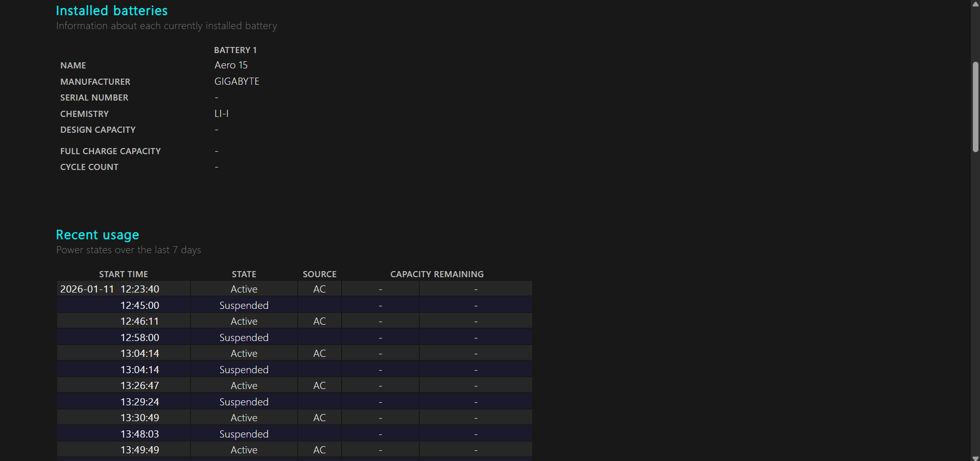Click AC source in the 13:26:47 row
The image size is (980, 461).
pos(319,385)
